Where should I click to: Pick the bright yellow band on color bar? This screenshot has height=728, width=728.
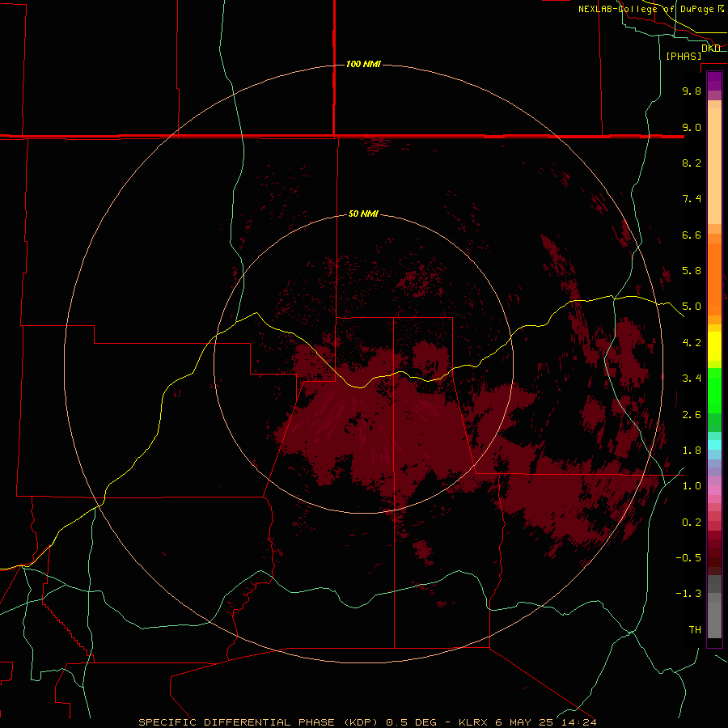pos(714,346)
